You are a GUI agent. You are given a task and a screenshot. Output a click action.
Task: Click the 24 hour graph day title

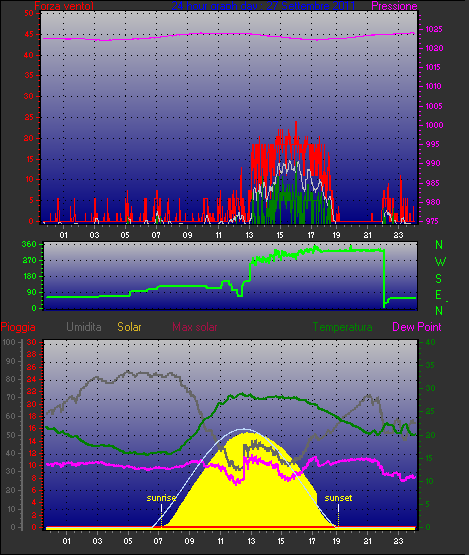(263, 6)
